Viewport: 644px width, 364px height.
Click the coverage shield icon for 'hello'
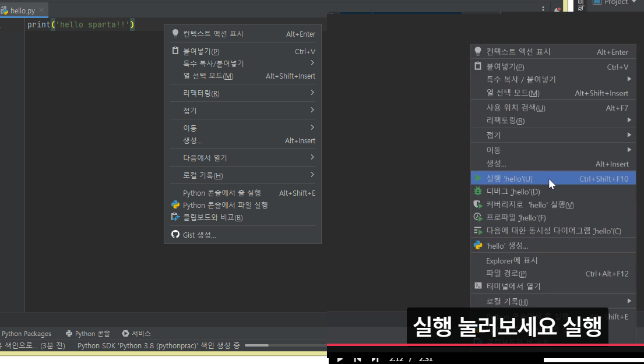pyautogui.click(x=478, y=204)
